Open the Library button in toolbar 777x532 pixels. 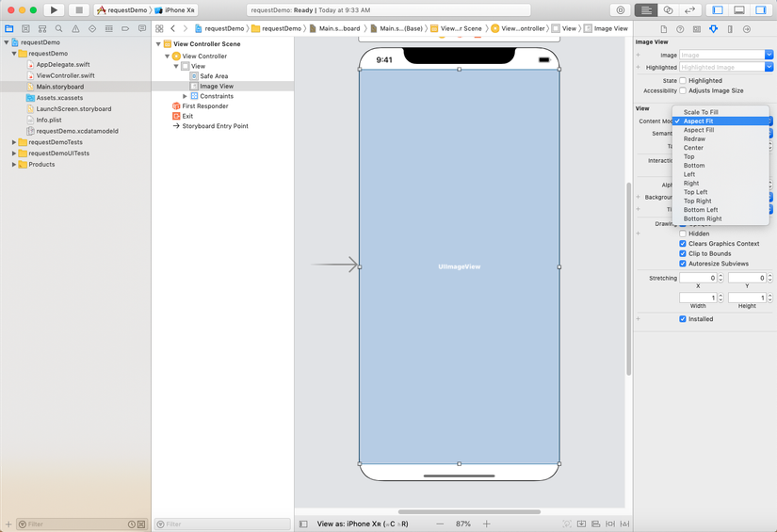coord(621,10)
